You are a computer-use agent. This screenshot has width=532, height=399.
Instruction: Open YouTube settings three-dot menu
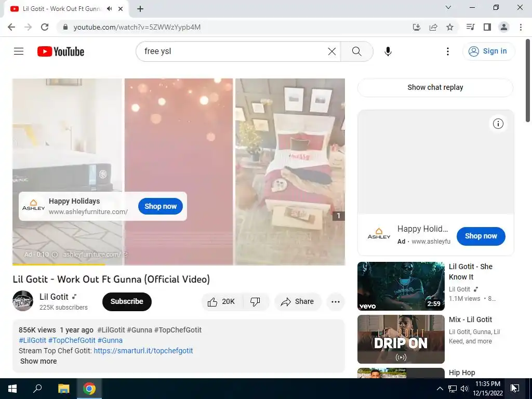click(x=448, y=51)
